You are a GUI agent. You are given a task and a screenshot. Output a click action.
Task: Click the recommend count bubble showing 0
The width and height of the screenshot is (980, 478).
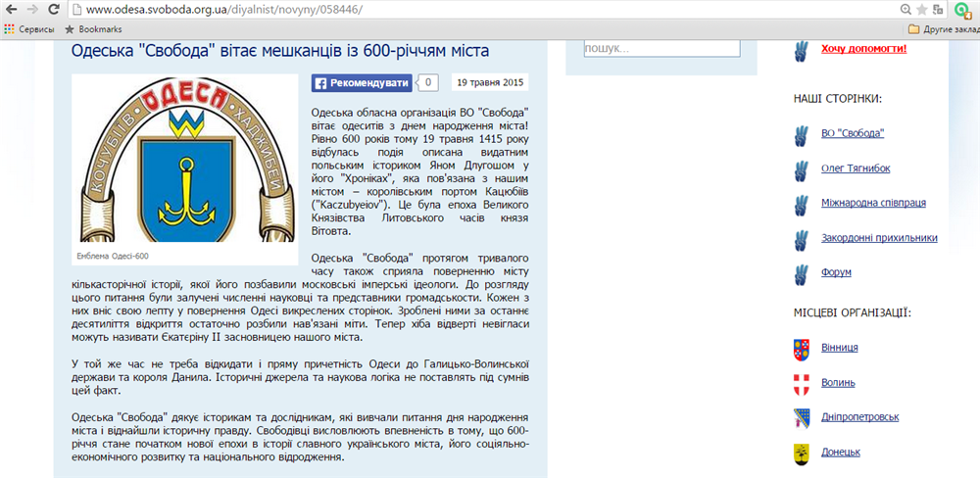[x=428, y=82]
